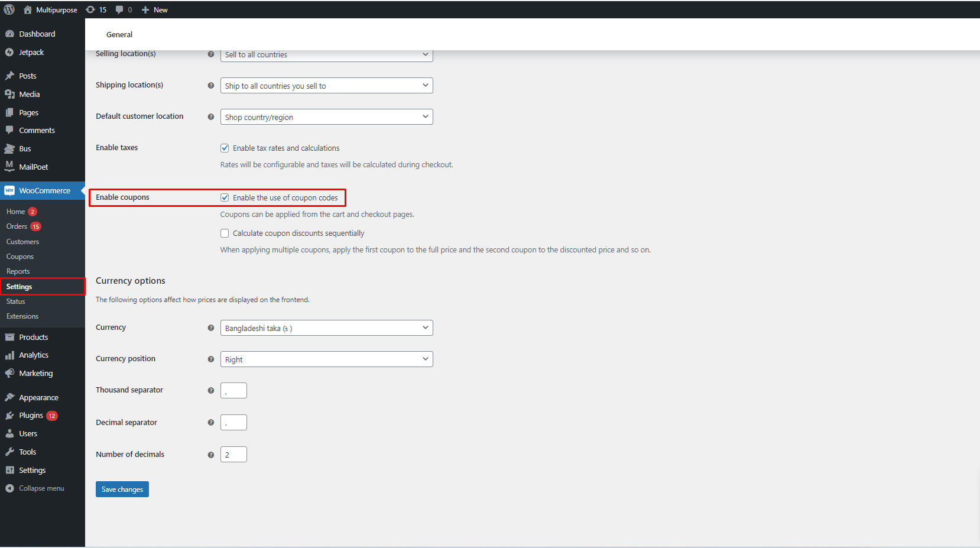Click inside the Number of decimals field
The width and height of the screenshot is (980, 548).
[x=233, y=454]
